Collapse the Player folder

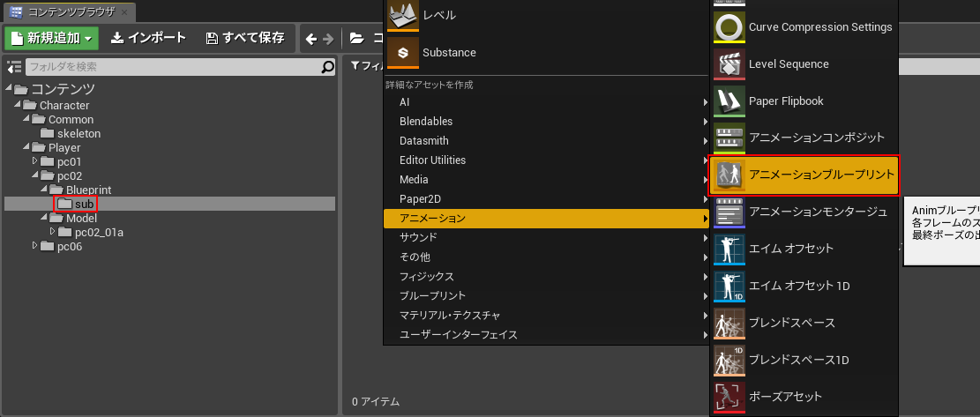[26, 147]
